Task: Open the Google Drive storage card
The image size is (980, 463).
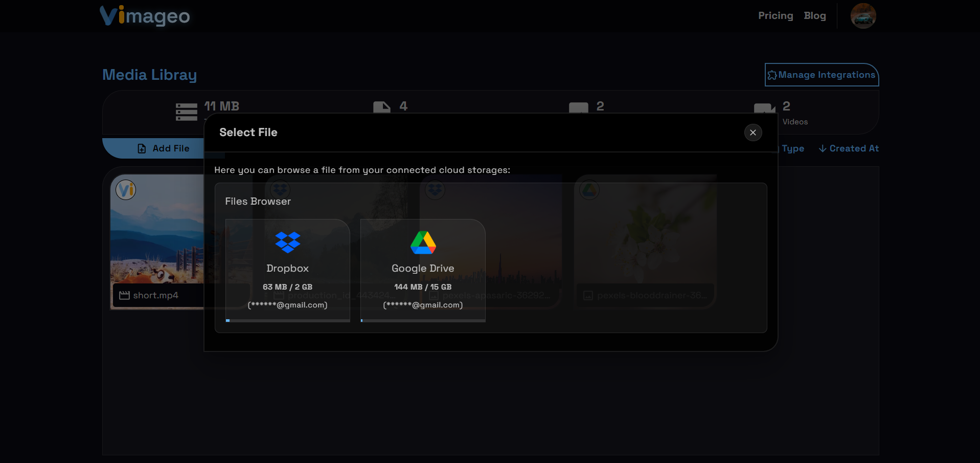Action: pyautogui.click(x=423, y=270)
